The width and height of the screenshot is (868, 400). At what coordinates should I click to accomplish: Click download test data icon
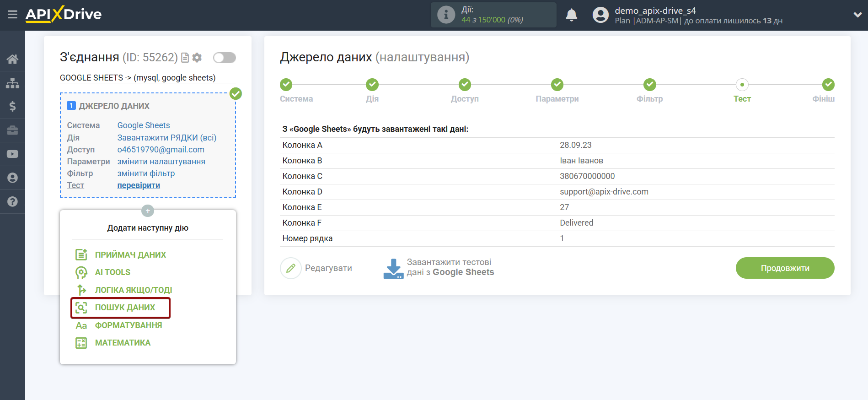point(393,269)
